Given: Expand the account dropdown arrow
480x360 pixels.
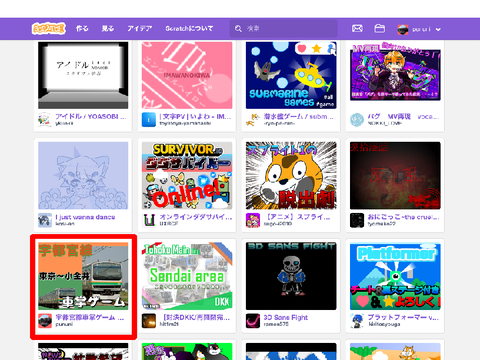Looking at the screenshot, I should coord(438,29).
